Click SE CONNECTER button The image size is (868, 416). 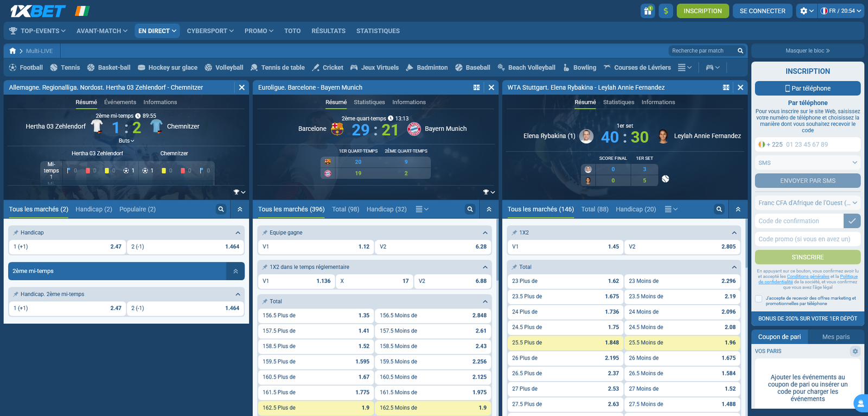pyautogui.click(x=762, y=11)
